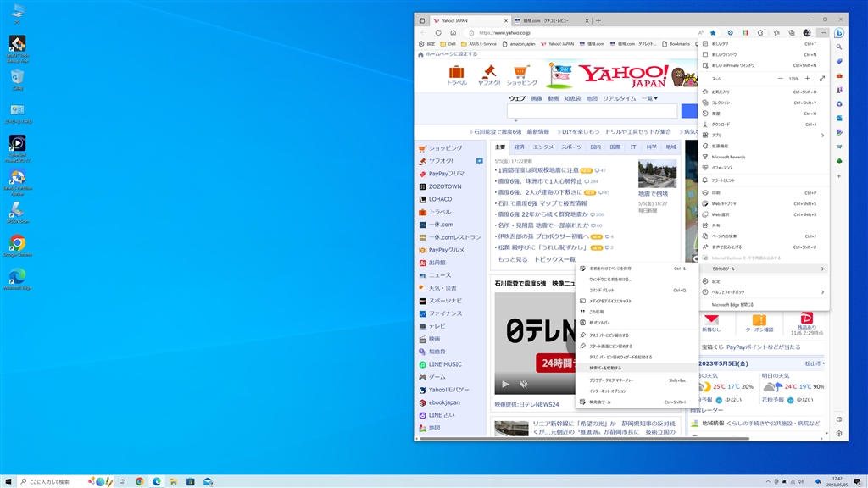Click the sidebar tools briefcase icon
The width and height of the screenshot is (868, 488).
point(839,75)
